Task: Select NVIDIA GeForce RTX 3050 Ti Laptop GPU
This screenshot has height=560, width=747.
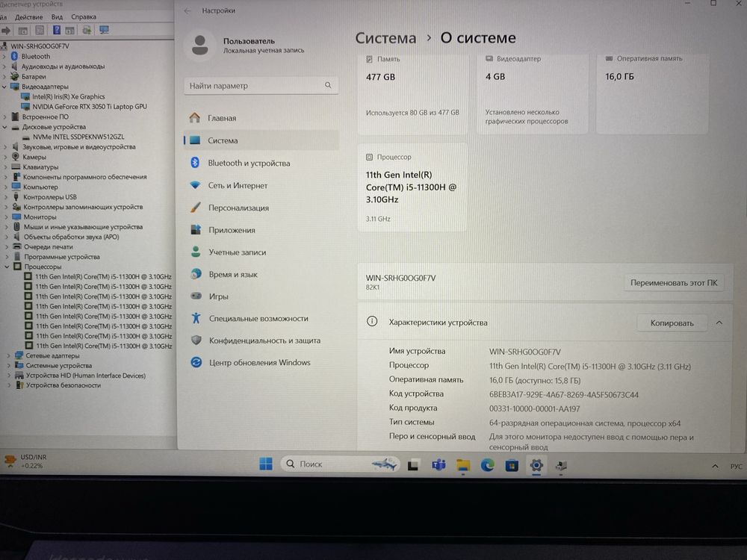Action: (89, 107)
